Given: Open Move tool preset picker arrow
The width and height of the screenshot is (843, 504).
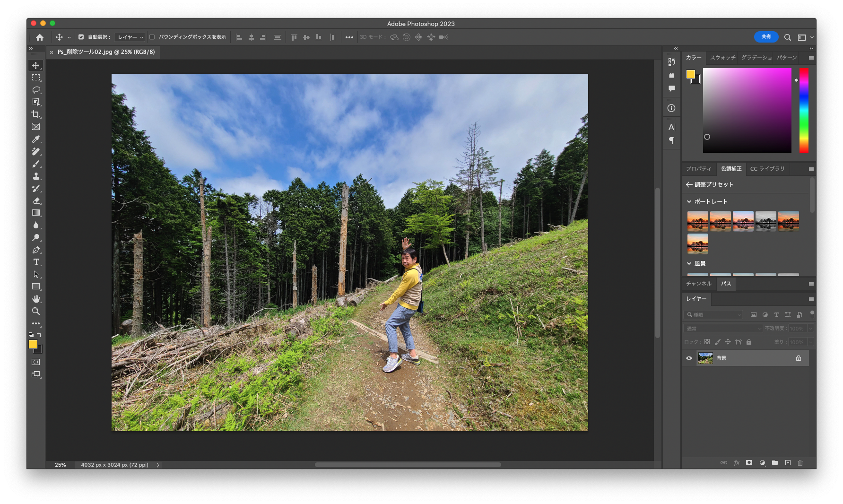Looking at the screenshot, I should click(69, 37).
